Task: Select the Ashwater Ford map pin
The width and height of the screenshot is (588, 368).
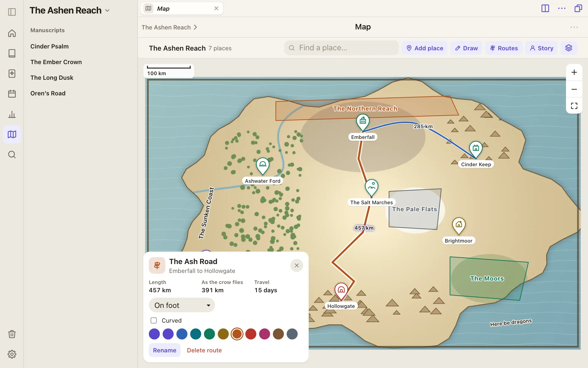Action: pyautogui.click(x=263, y=166)
